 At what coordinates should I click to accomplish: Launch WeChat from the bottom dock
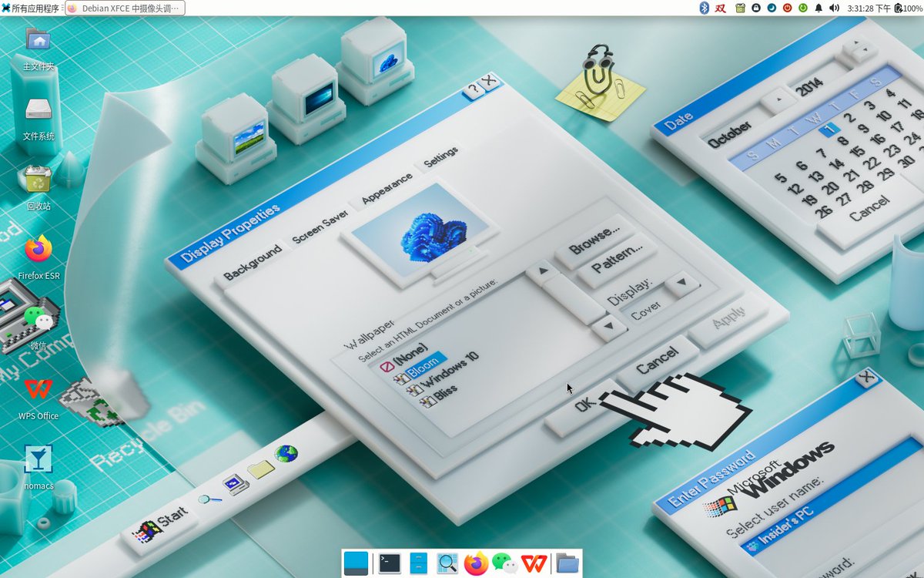click(505, 563)
